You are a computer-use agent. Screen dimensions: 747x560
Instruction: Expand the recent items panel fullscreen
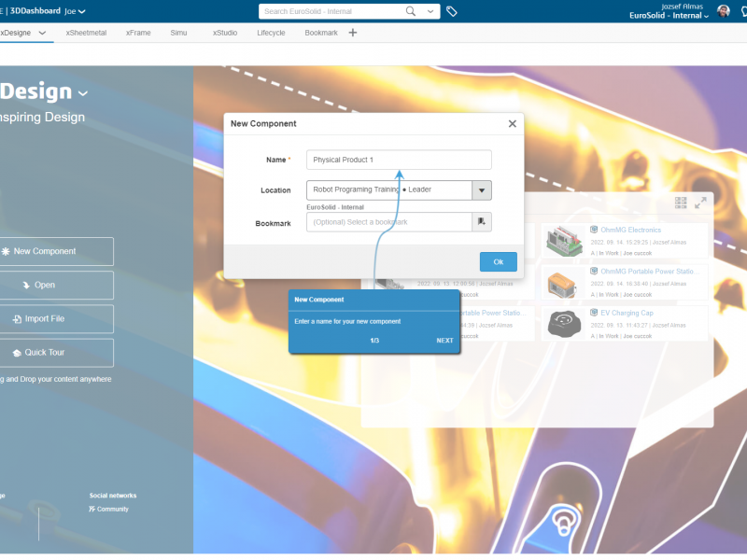pos(700,203)
